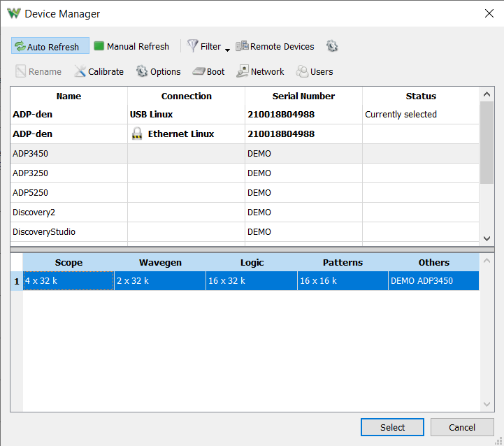Click configuration list scroll down arrow

[x=487, y=404]
